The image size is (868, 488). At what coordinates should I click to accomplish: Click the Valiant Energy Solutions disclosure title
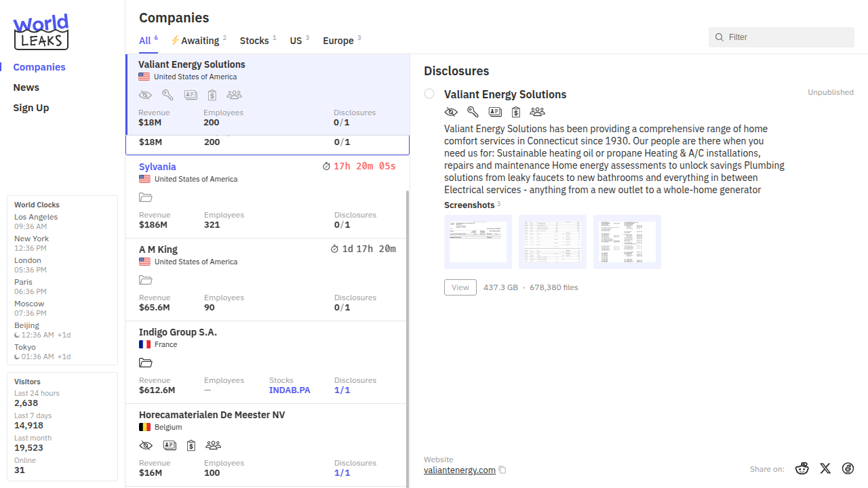[x=505, y=94]
